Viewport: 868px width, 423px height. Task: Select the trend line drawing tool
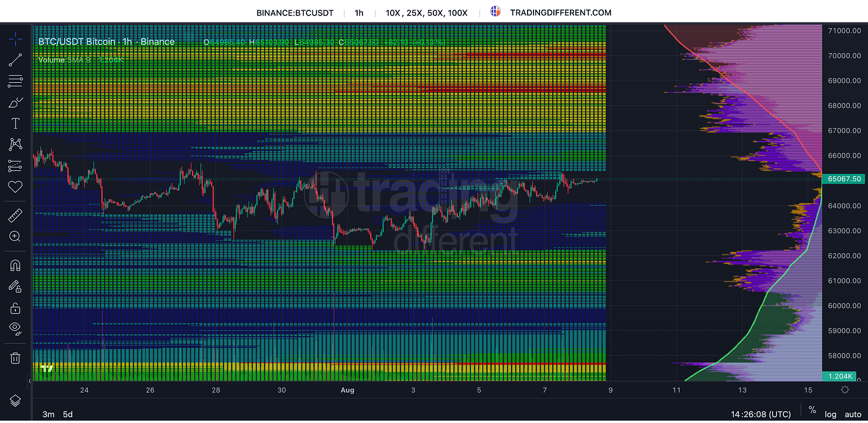[15, 59]
